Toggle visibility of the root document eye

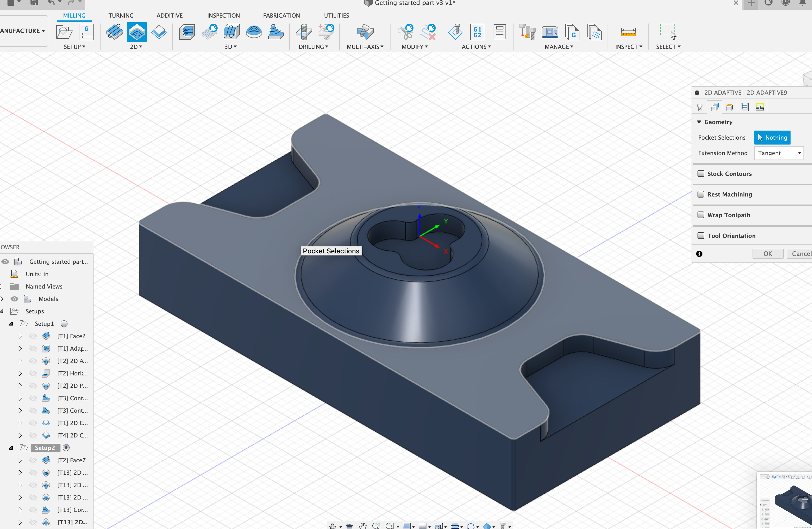(5, 262)
